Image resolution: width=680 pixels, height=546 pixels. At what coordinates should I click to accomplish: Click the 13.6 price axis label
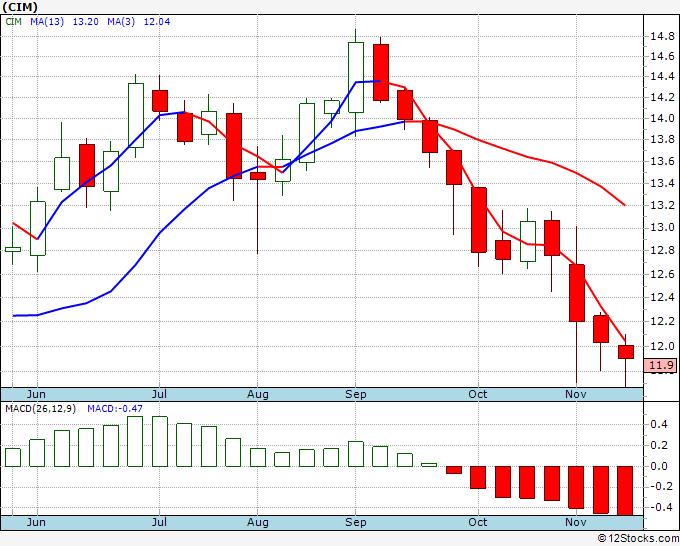coord(662,161)
